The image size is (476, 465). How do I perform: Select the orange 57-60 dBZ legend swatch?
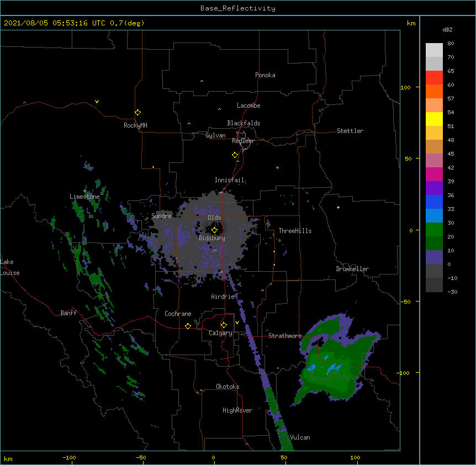point(434,91)
